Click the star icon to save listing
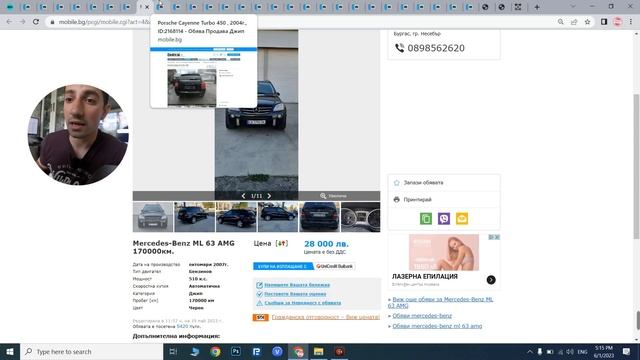640x360 pixels. coord(396,182)
